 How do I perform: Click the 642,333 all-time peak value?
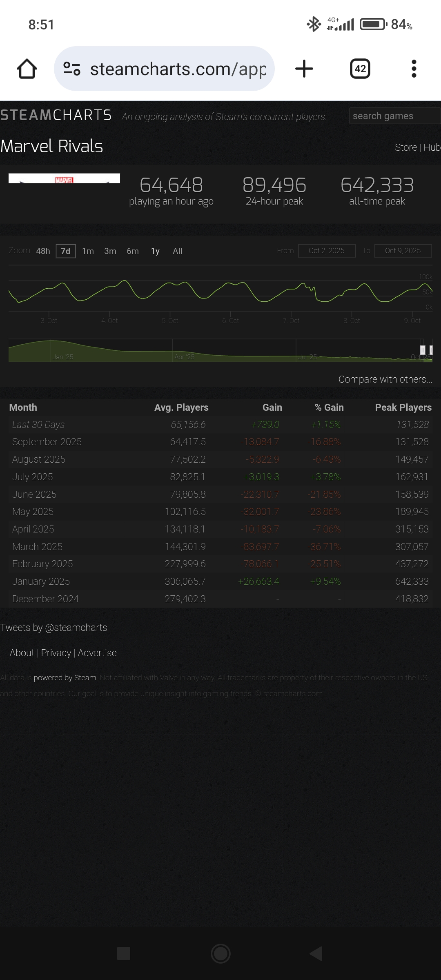[x=377, y=185]
